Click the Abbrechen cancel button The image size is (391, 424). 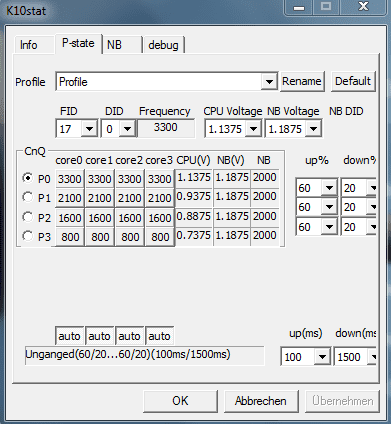tap(261, 401)
